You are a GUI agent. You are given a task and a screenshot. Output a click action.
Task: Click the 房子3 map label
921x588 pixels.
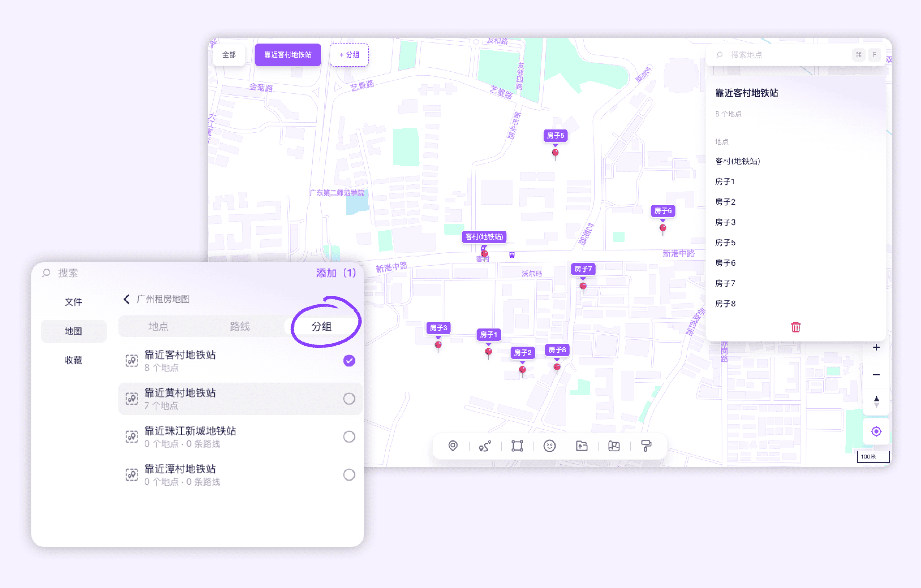438,328
